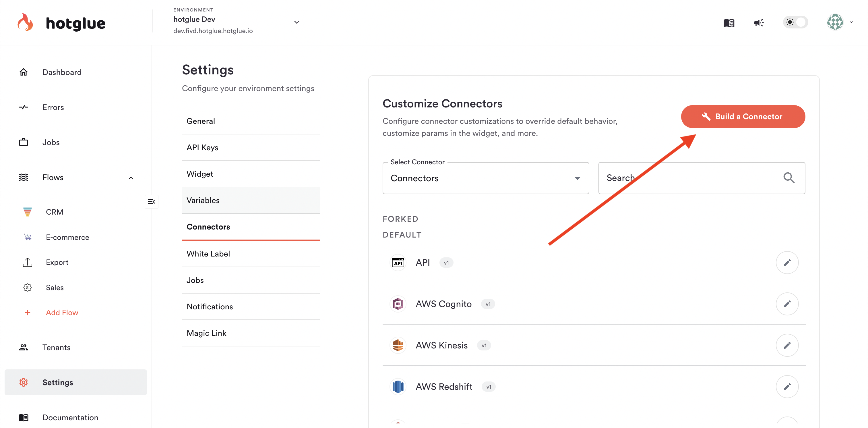Edit the API connector with pencil icon
This screenshot has width=868, height=428.
pyautogui.click(x=787, y=262)
